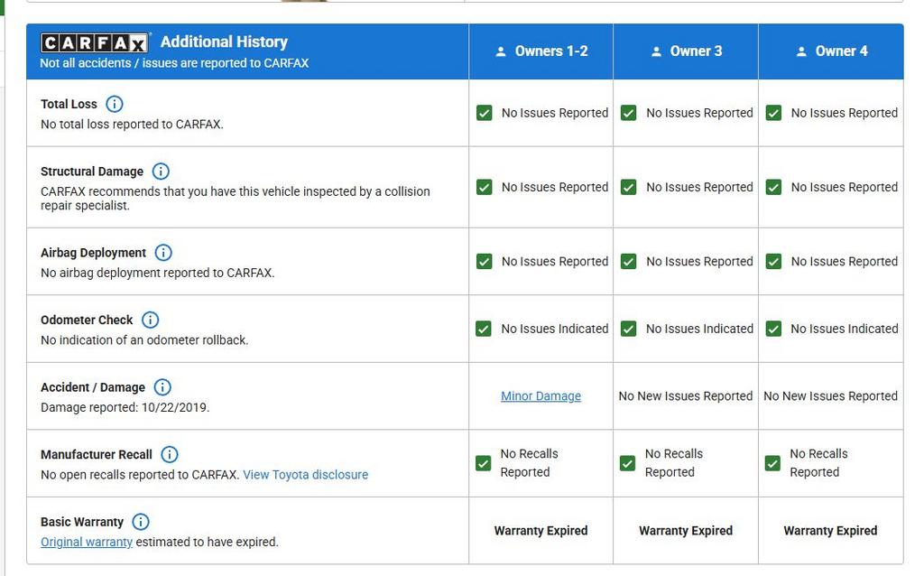This screenshot has width=924, height=576.
Task: Click the Accident / Damage info icon
Action: (162, 387)
